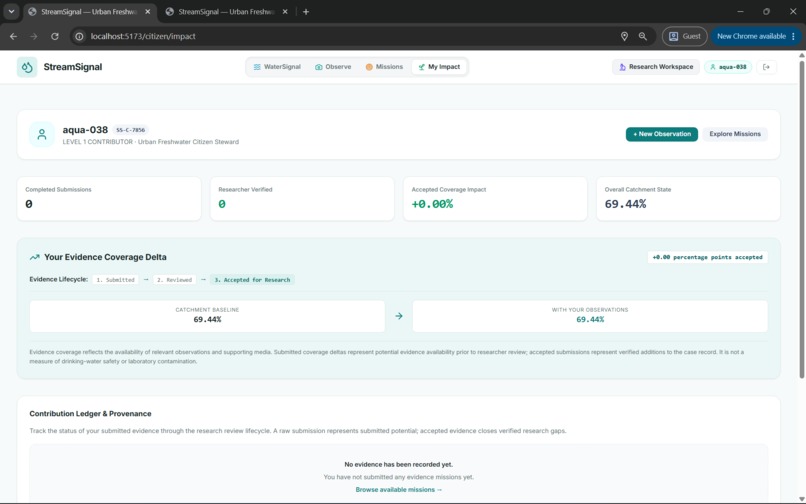Open the WaterSignal tab
The height and width of the screenshot is (504, 806).
[x=277, y=67]
